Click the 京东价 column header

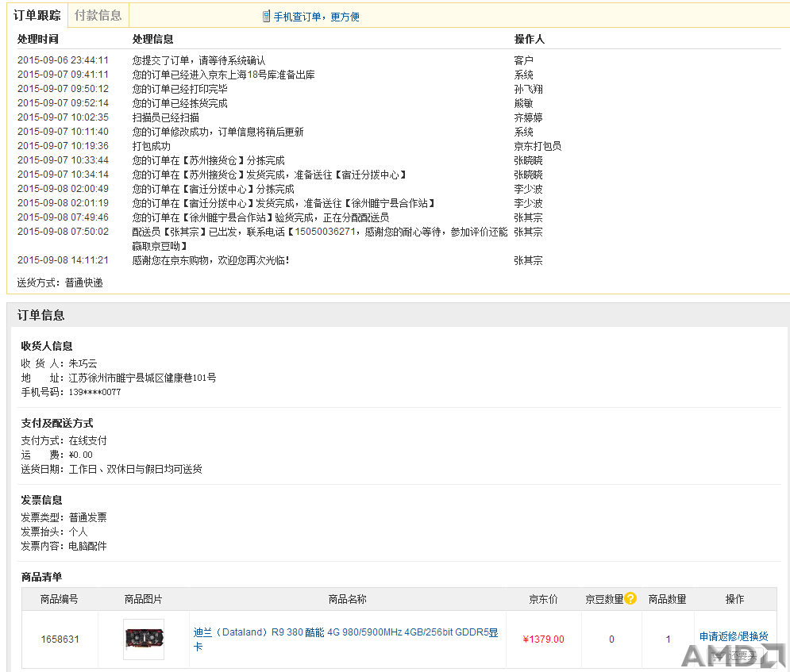543,599
